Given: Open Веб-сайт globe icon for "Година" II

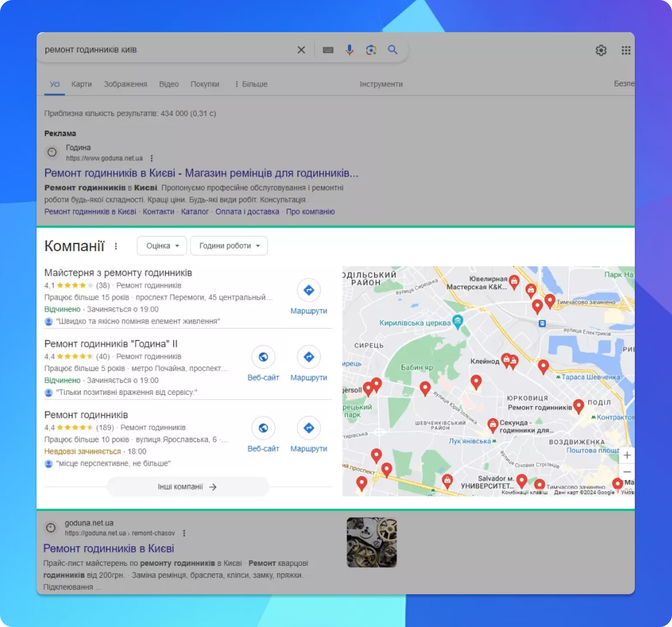Looking at the screenshot, I should coord(263,357).
